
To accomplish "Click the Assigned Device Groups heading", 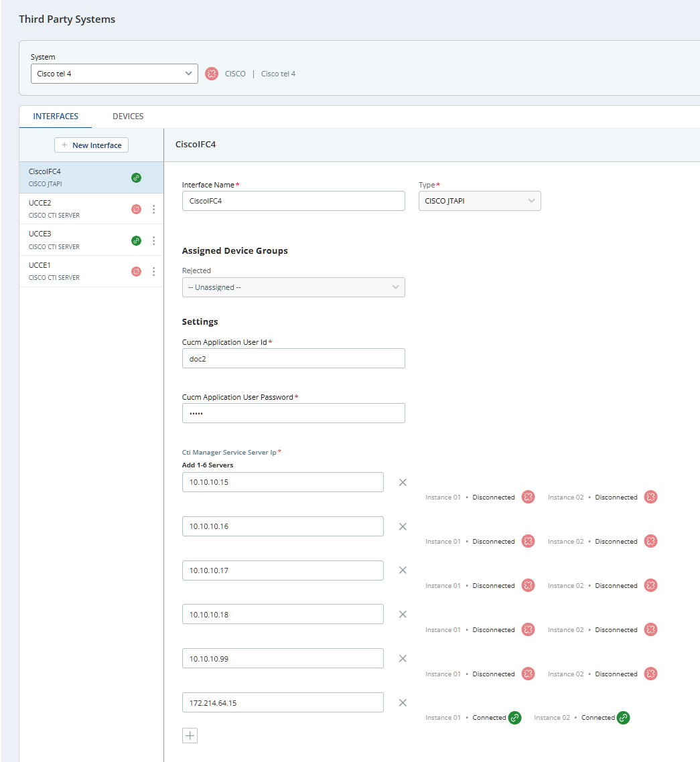I will coord(235,250).
